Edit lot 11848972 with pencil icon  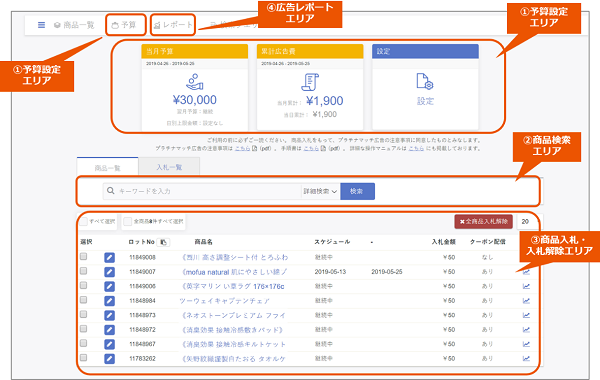[109, 330]
